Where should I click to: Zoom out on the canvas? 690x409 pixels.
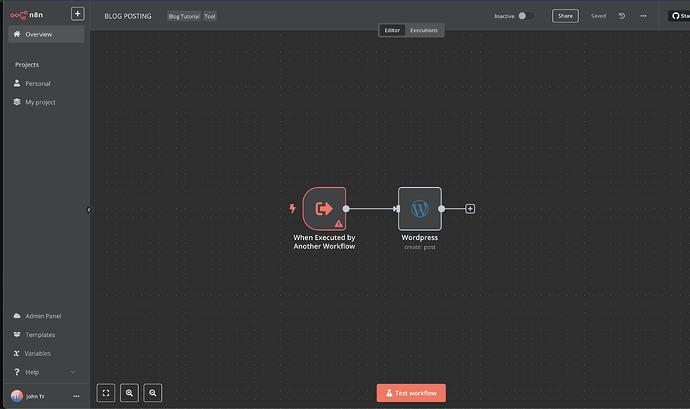click(x=153, y=393)
